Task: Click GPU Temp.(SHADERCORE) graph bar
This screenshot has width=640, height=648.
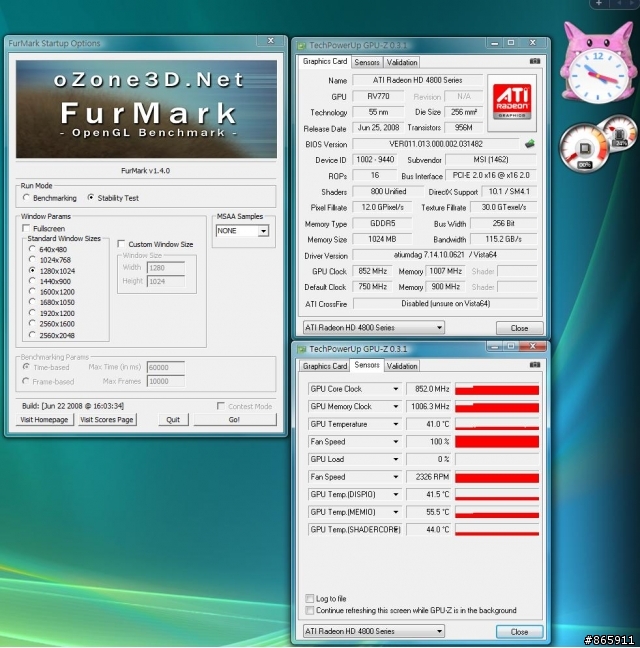Action: click(497, 530)
